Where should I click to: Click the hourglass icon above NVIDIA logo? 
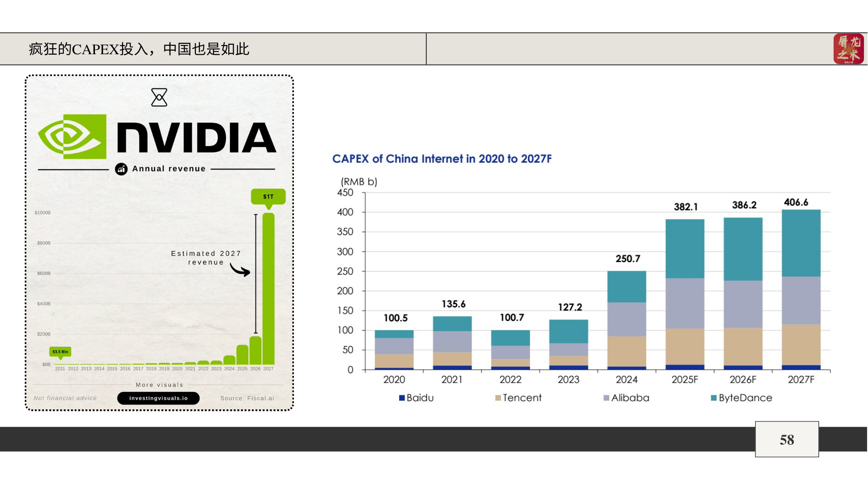(159, 97)
